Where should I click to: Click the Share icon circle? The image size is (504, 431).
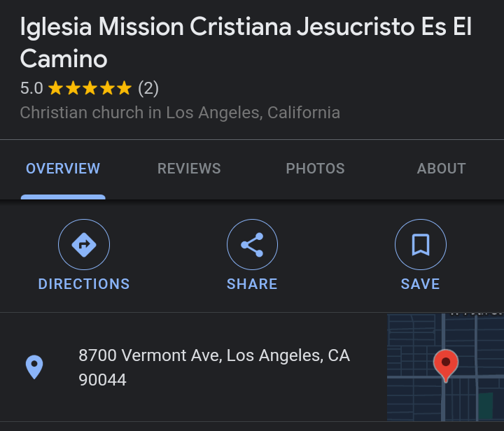252,245
